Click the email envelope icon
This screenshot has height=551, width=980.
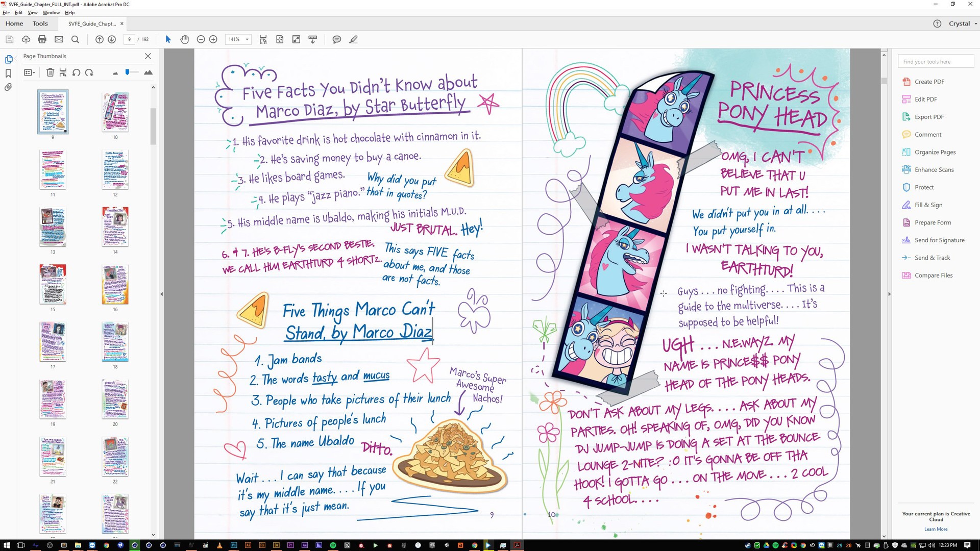click(x=59, y=39)
